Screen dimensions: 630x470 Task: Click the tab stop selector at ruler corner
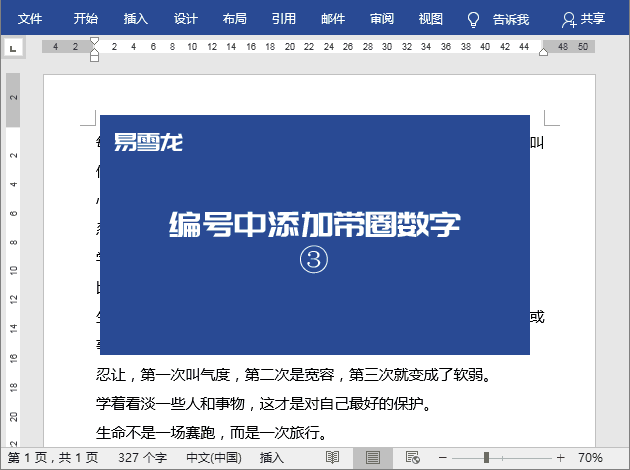point(13,49)
